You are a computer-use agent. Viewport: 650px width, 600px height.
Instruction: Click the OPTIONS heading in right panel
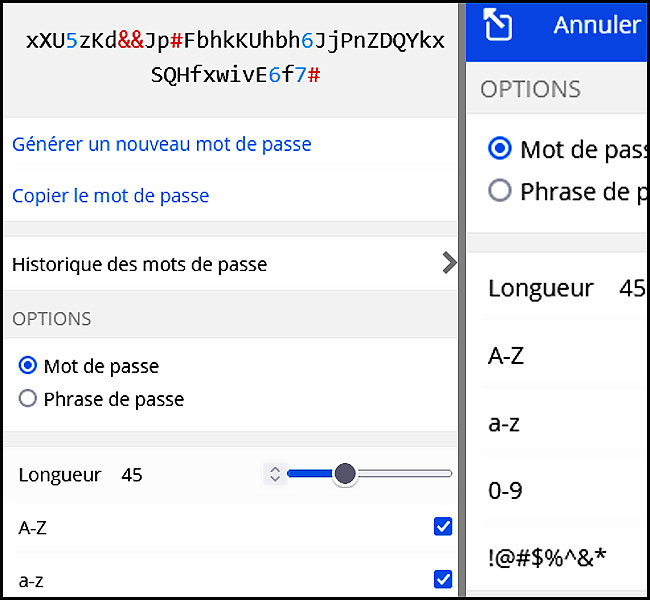coord(531,89)
